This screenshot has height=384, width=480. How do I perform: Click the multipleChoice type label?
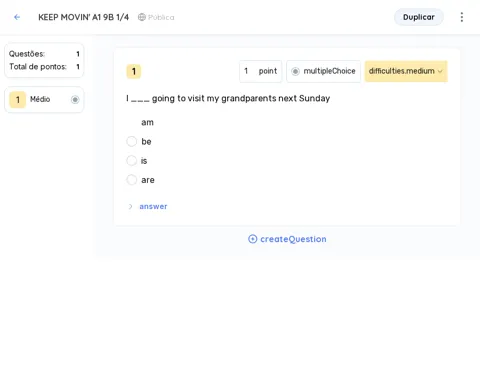coord(329,71)
